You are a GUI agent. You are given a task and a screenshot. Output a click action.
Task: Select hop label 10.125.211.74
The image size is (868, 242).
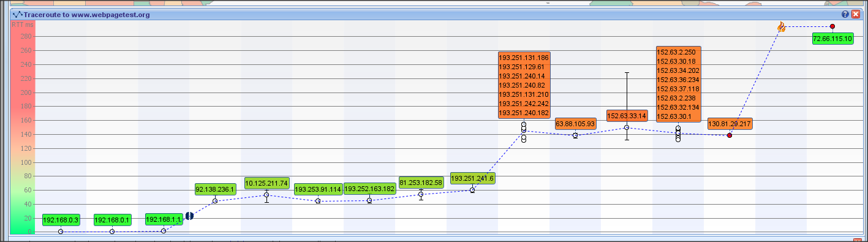pyautogui.click(x=266, y=183)
